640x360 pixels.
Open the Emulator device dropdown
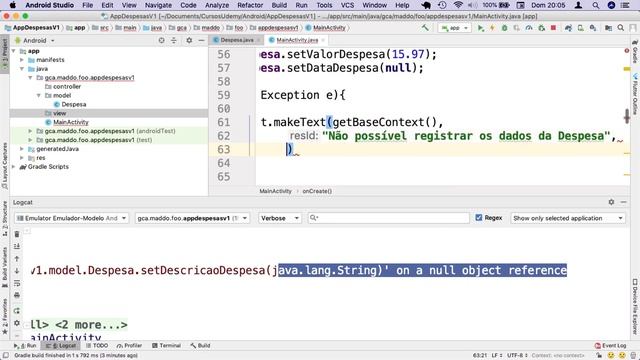pyautogui.click(x=71, y=218)
